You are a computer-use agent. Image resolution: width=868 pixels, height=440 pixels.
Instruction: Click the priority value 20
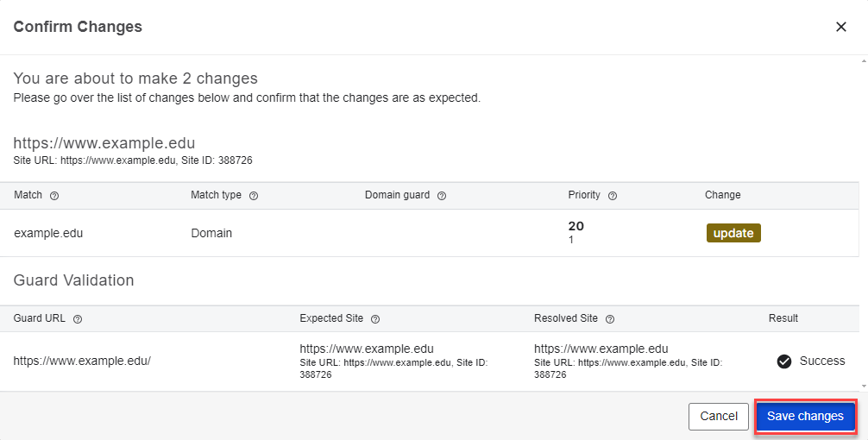(576, 226)
